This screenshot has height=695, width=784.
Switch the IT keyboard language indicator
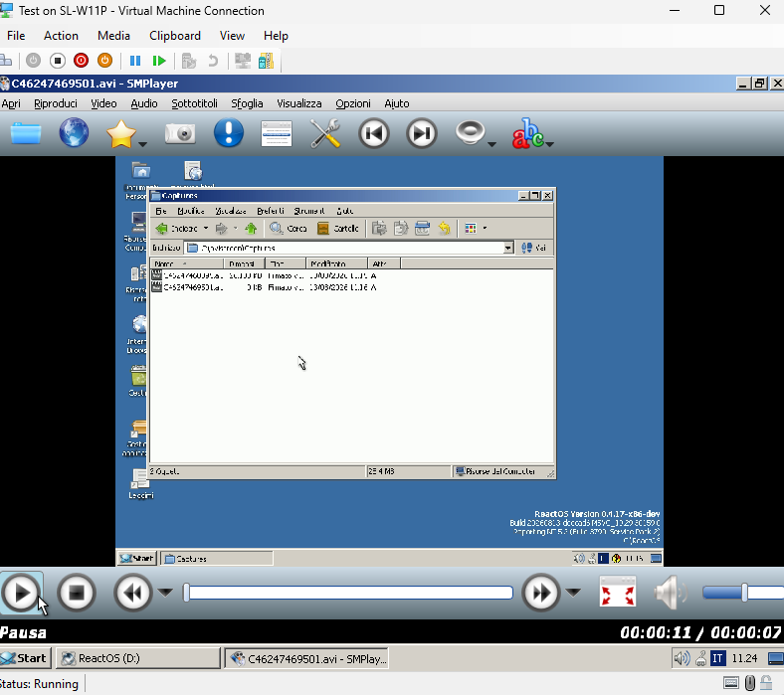[717, 658]
